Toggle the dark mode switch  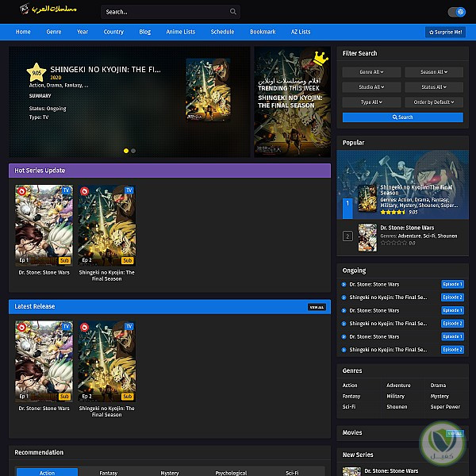click(x=457, y=12)
